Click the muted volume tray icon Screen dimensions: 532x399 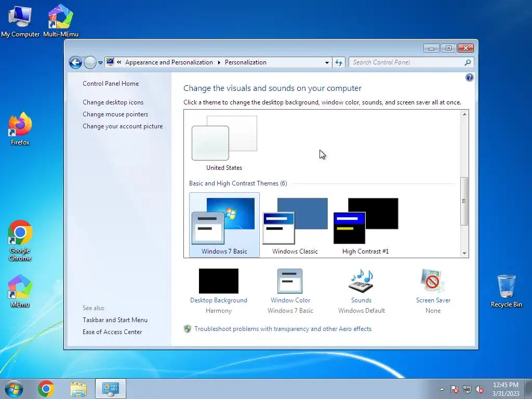point(480,389)
